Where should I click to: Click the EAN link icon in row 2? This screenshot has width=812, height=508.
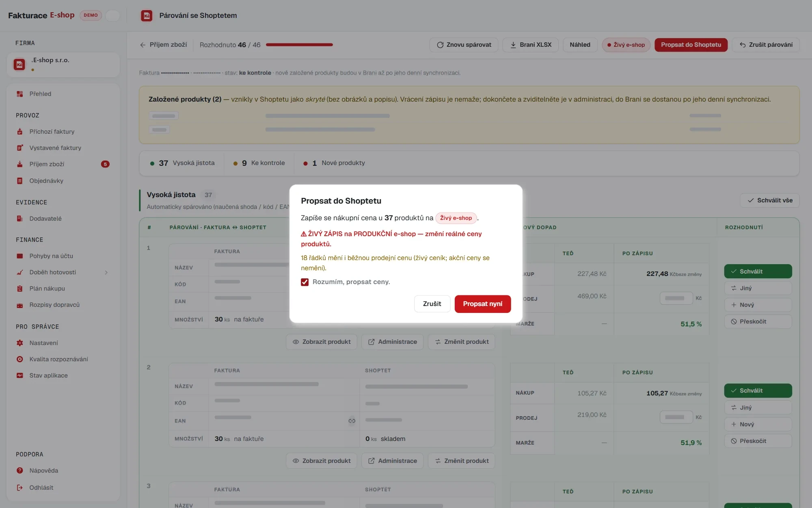(352, 421)
